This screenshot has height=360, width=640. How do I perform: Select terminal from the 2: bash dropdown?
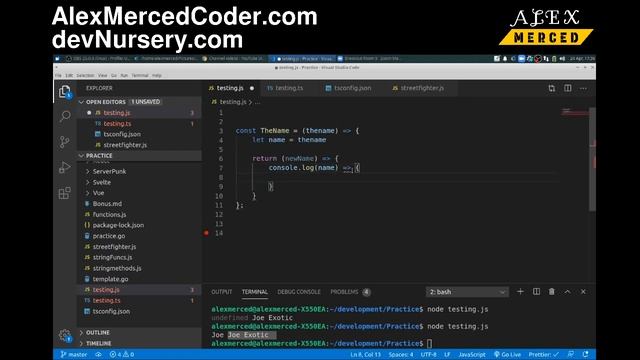tap(467, 292)
